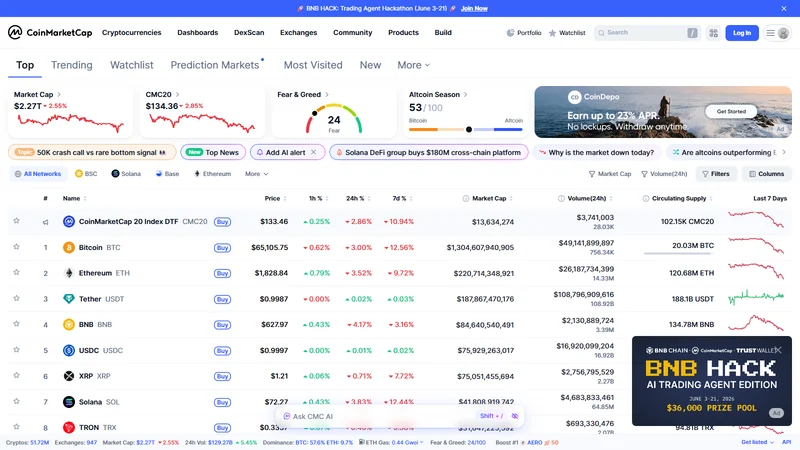
Task: Click the grid apps icon beside Log In
Action: (713, 33)
